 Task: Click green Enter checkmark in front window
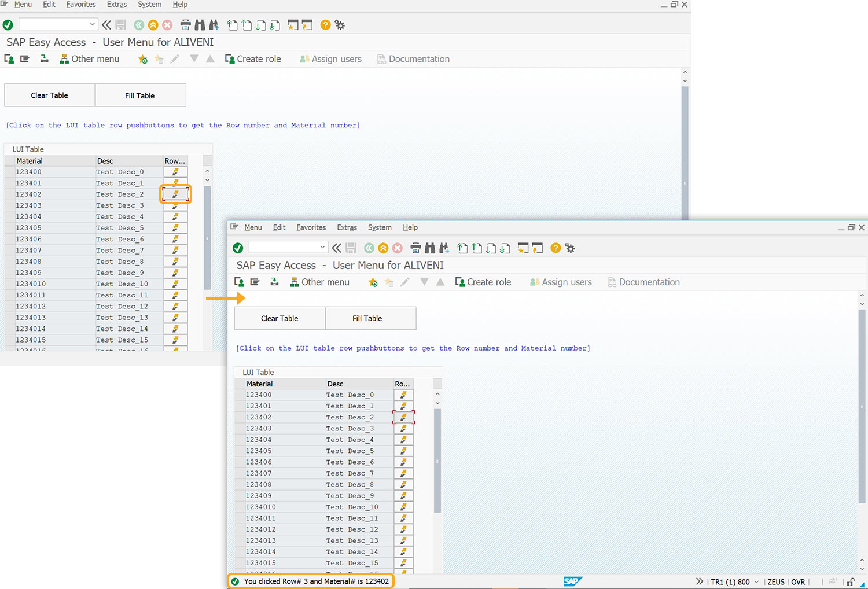coord(238,248)
